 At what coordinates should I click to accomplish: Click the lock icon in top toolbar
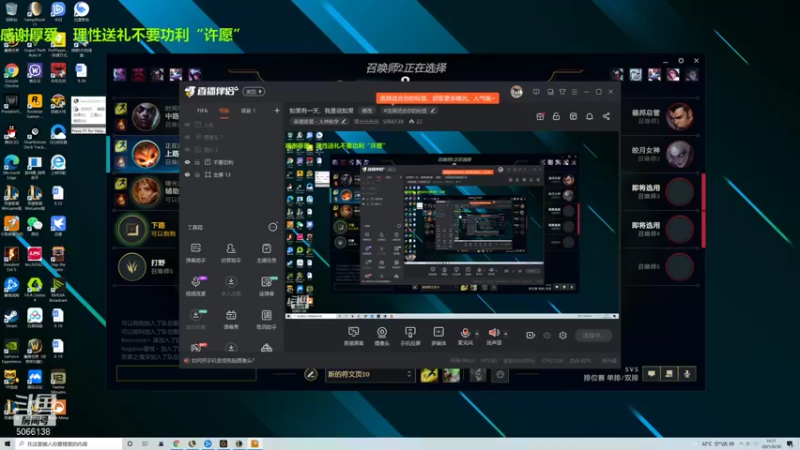(556, 116)
